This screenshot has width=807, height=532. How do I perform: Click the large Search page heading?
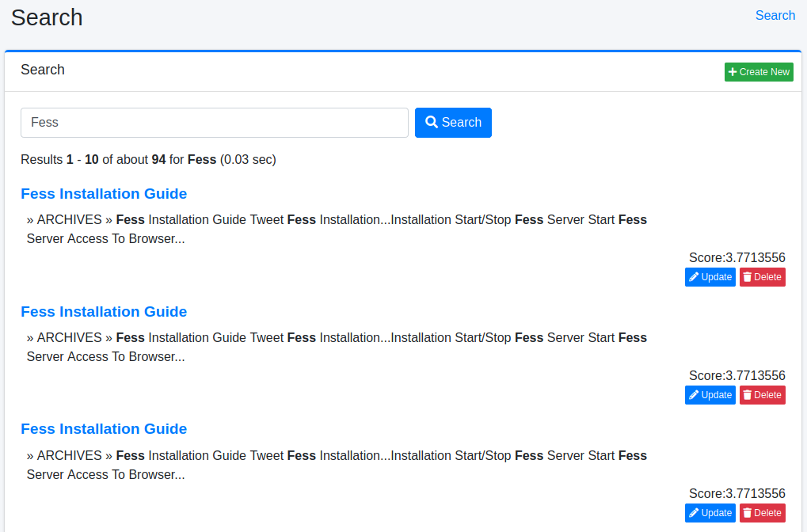coord(47,17)
